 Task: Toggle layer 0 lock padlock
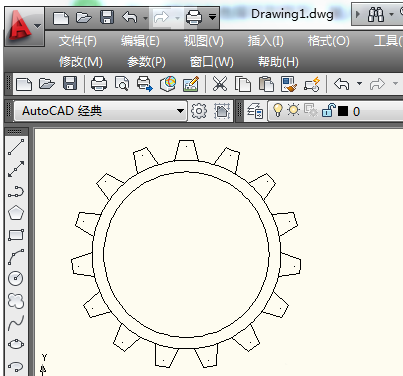pyautogui.click(x=328, y=110)
